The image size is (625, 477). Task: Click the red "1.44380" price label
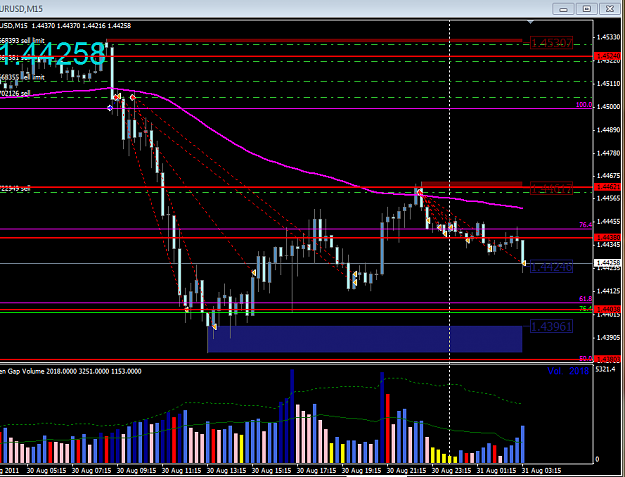pyautogui.click(x=607, y=238)
